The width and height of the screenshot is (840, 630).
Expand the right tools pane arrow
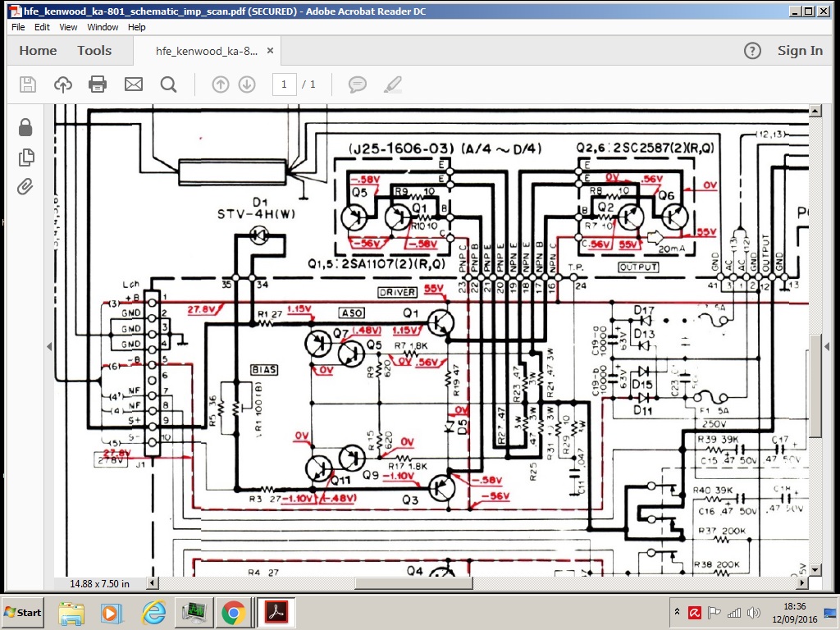pyautogui.click(x=827, y=347)
